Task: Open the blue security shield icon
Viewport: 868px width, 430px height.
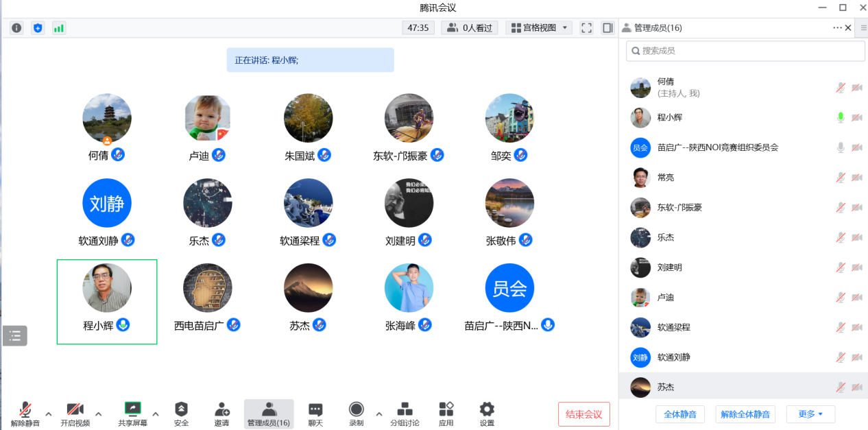Action: click(x=38, y=28)
